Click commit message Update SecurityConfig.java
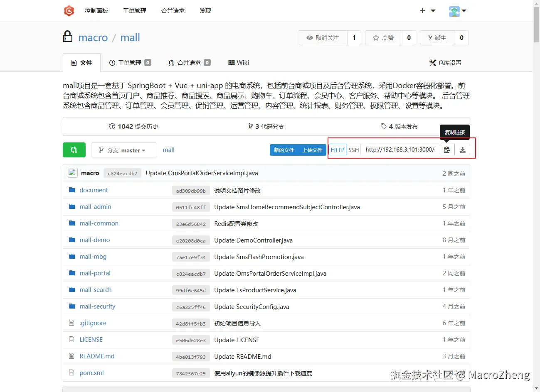This screenshot has width=540, height=392. click(x=252, y=307)
